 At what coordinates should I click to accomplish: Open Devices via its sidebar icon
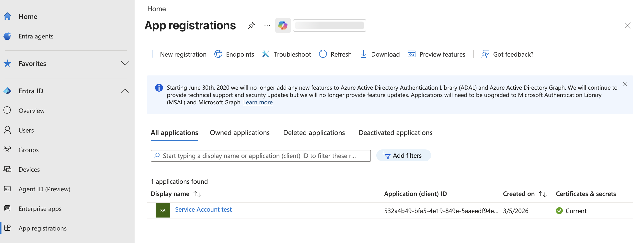pyautogui.click(x=8, y=169)
